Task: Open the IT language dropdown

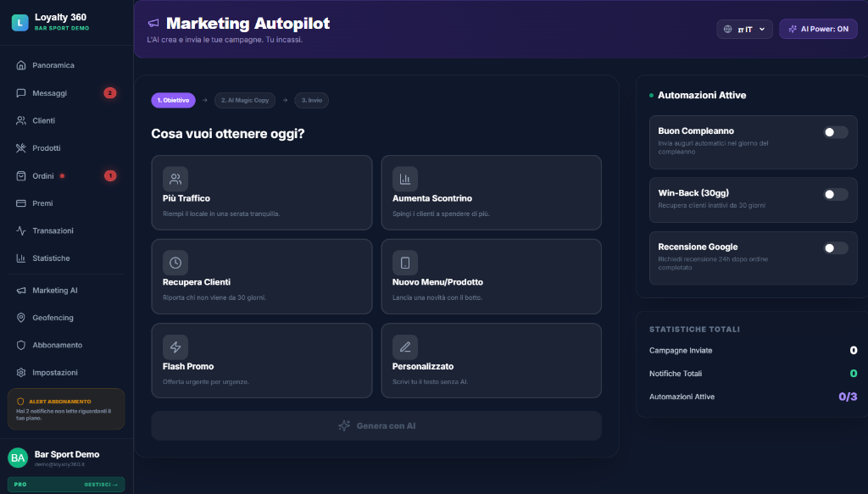Action: 744,28
